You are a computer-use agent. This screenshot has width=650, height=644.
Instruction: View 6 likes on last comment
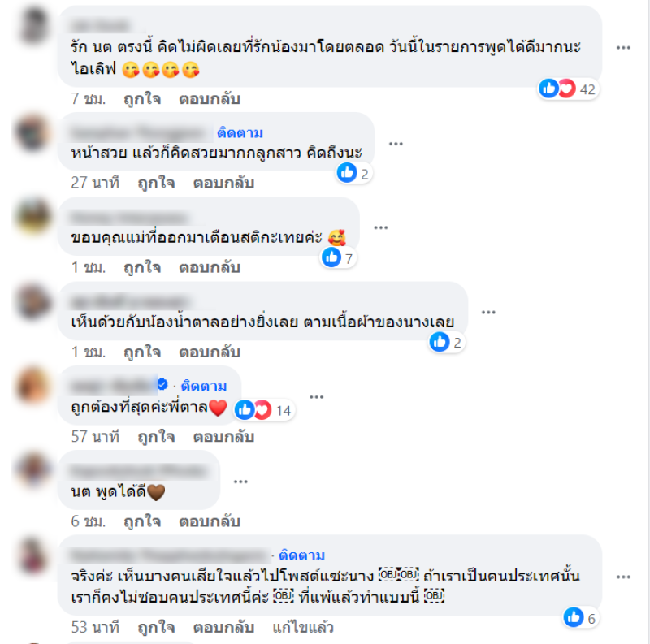(x=580, y=617)
